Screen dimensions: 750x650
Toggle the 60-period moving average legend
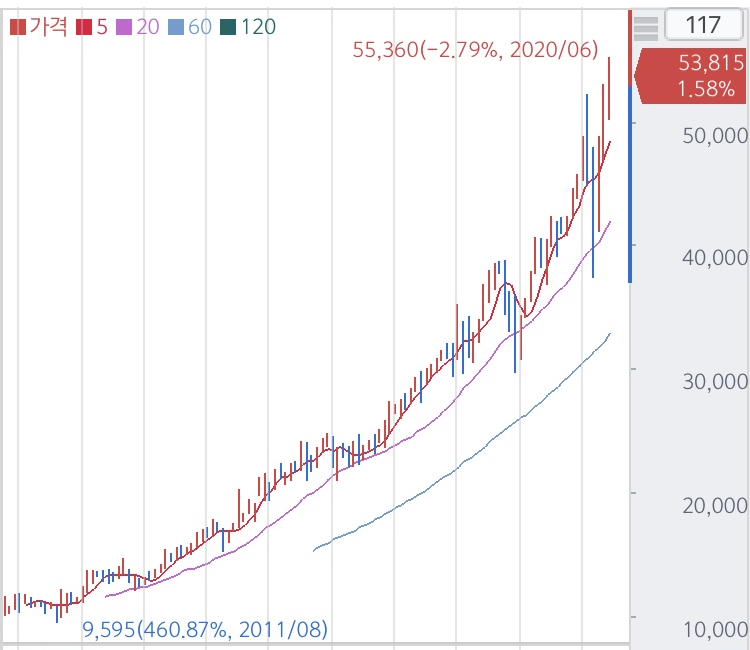(x=190, y=27)
